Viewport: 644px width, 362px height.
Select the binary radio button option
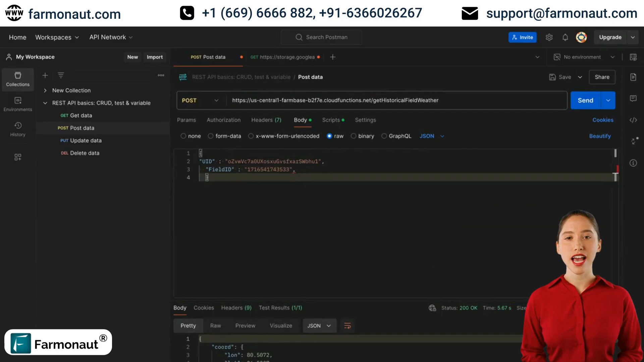tap(354, 136)
